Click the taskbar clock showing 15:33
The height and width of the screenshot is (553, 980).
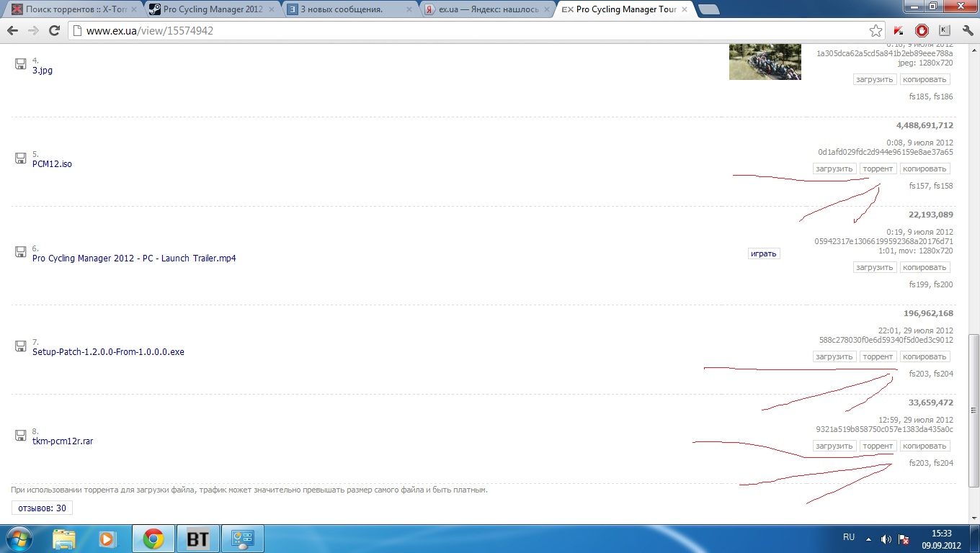pyautogui.click(x=942, y=539)
